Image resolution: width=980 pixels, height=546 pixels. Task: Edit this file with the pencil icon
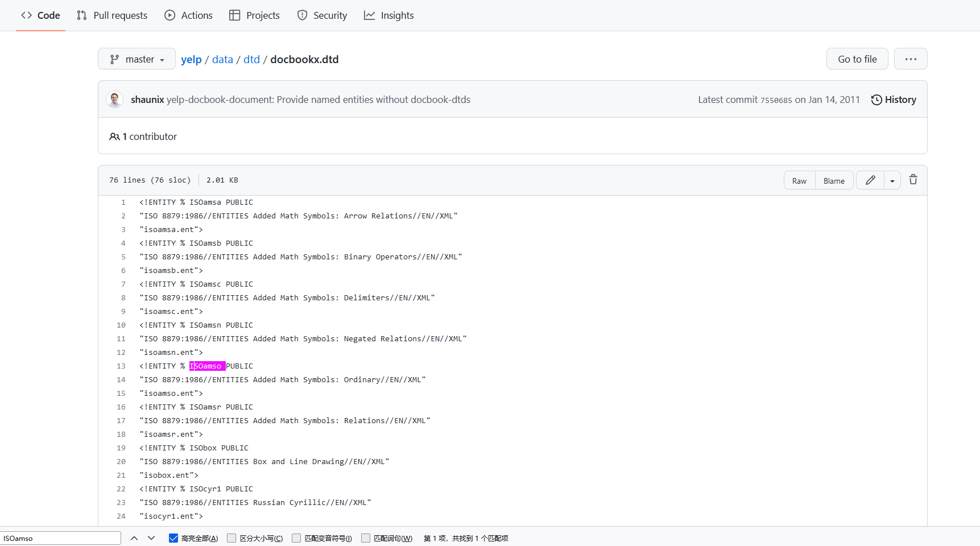pos(870,180)
